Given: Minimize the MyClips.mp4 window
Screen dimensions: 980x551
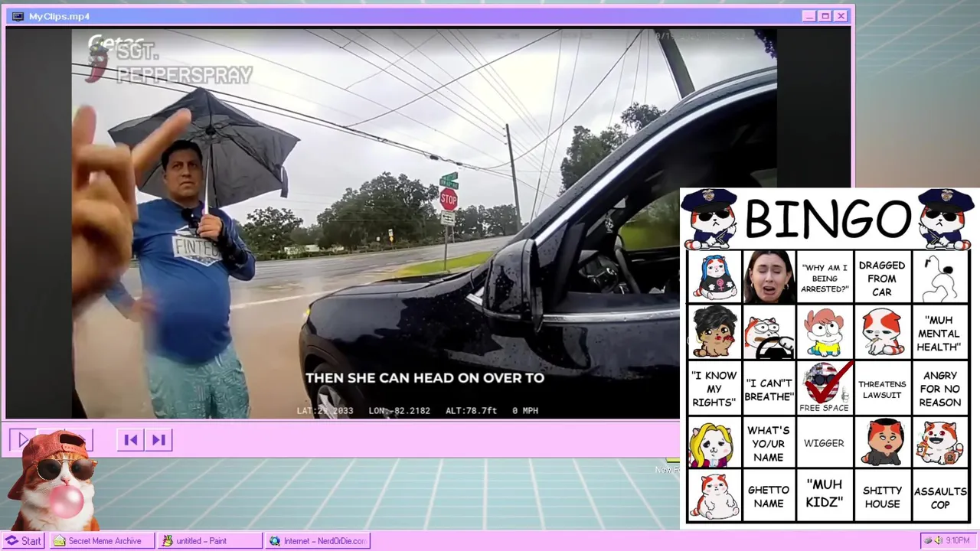Looking at the screenshot, I should 809,16.
